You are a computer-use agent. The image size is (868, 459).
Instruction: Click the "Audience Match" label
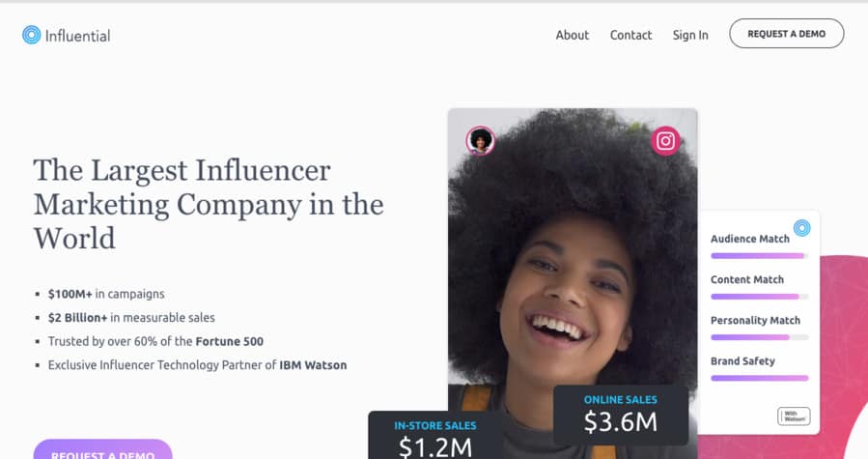click(x=750, y=239)
